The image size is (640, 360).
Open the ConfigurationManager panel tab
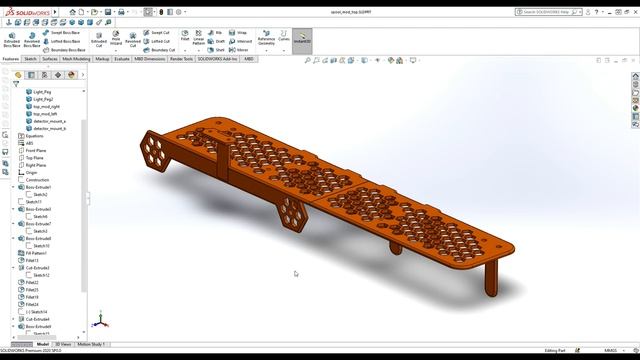pos(45,75)
